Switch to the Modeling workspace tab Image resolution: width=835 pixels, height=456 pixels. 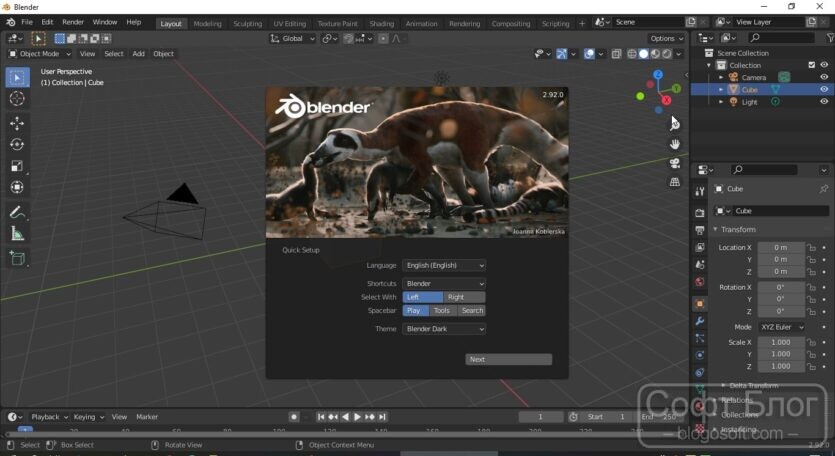[x=207, y=24]
